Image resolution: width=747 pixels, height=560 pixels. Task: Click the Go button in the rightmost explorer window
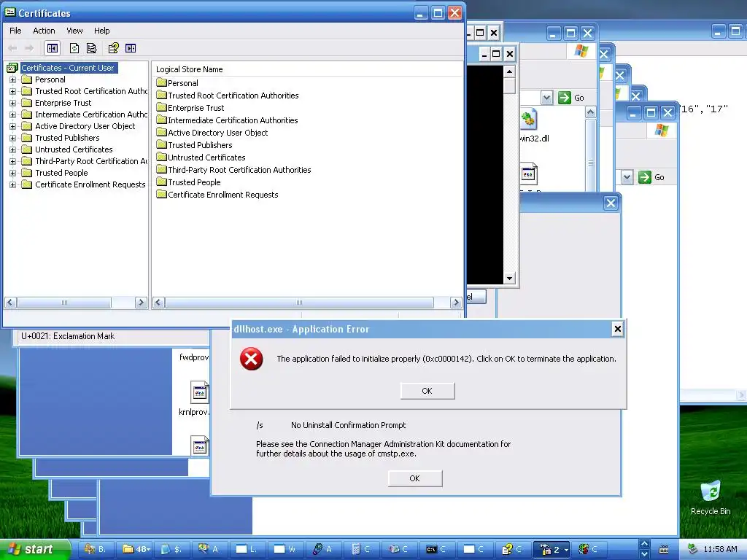(x=651, y=177)
